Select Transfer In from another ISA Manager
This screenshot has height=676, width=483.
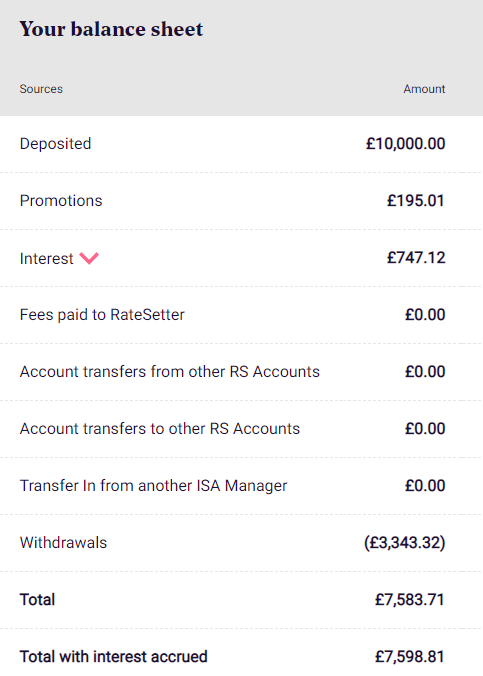point(154,485)
